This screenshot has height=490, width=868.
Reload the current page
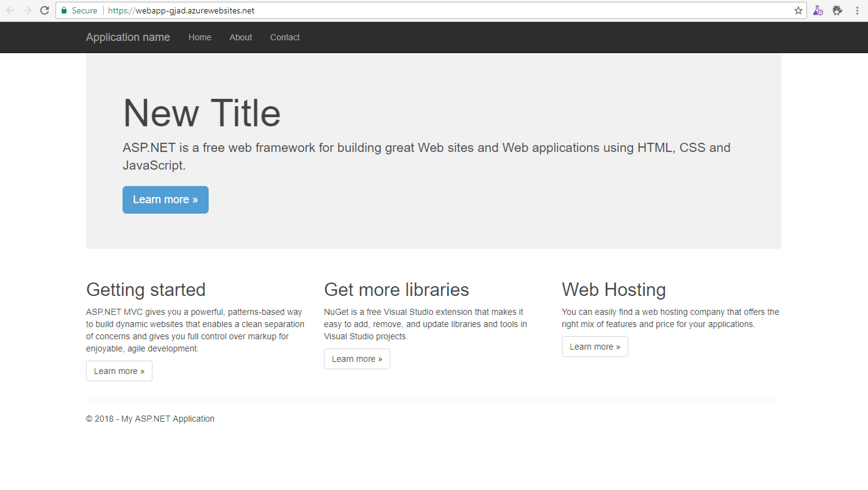(45, 10)
